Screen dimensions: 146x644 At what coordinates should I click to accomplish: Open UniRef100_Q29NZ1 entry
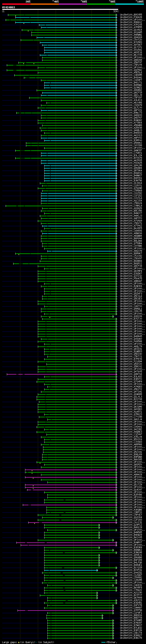point(131,87)
